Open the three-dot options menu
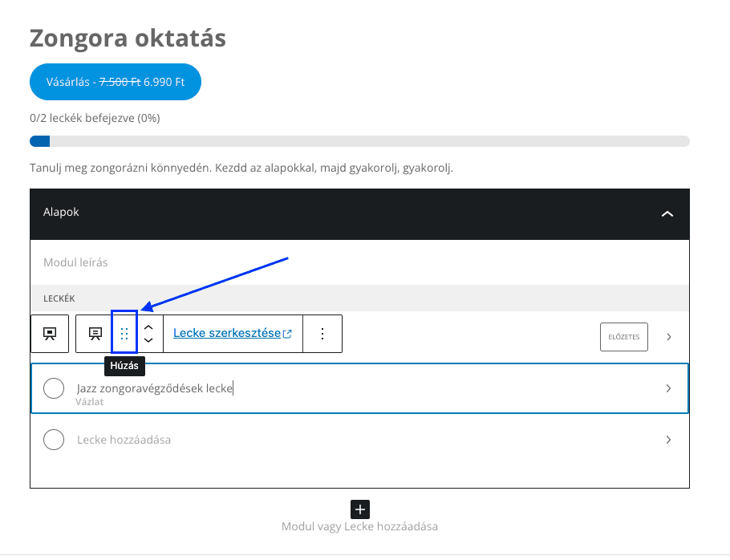The width and height of the screenshot is (730, 560). coord(322,333)
